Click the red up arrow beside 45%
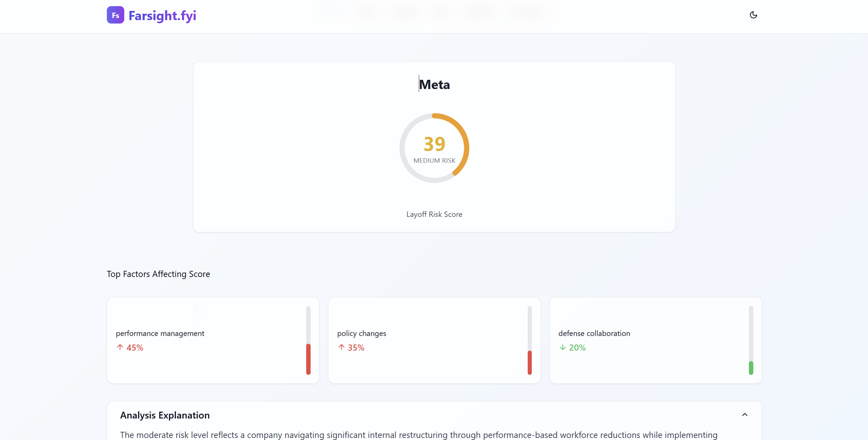The height and width of the screenshot is (440, 868). coord(120,347)
